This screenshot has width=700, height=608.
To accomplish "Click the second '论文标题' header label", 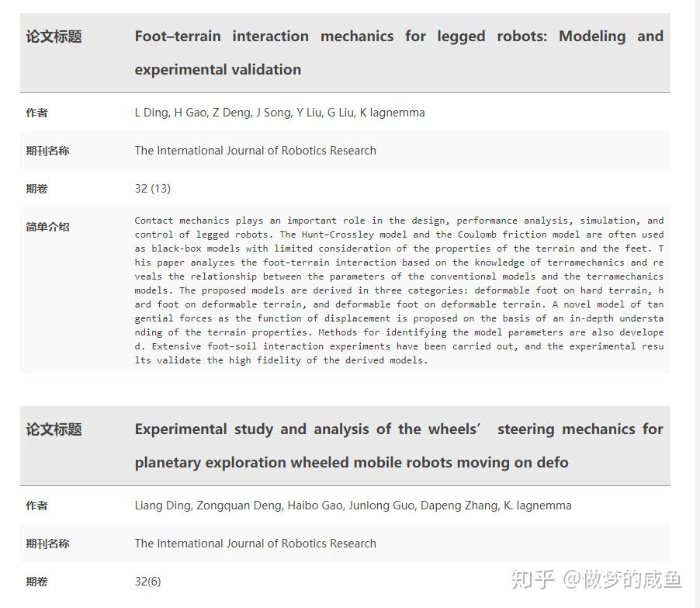I will (x=54, y=429).
